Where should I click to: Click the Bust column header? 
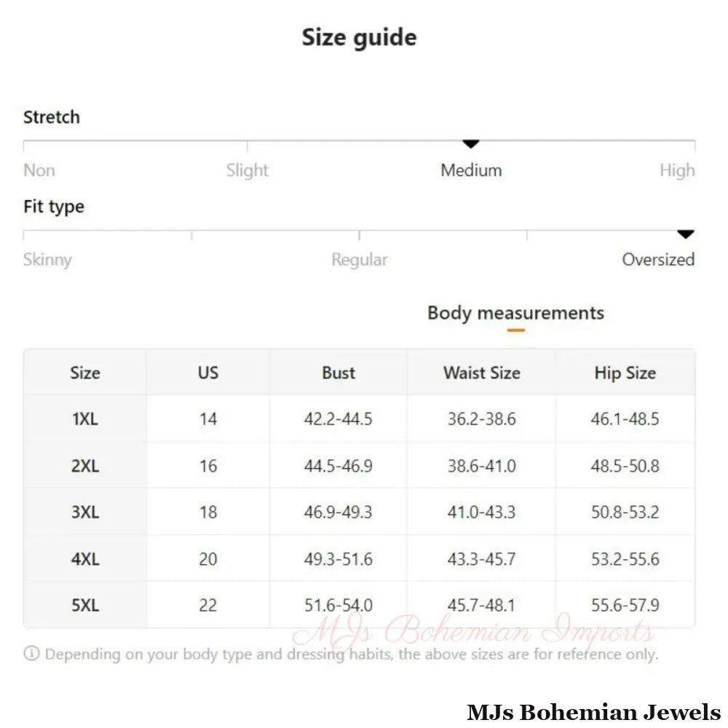point(339,373)
